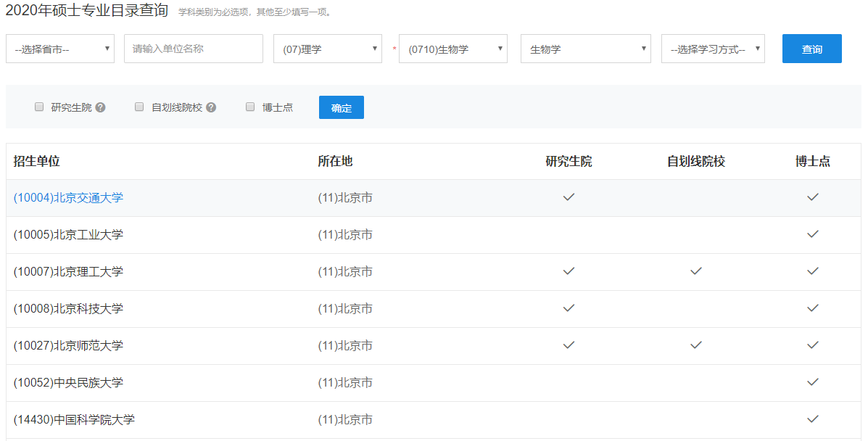The width and height of the screenshot is (868, 441).
Task: Tick the 研究生院 filter checkbox
Action: click(x=39, y=107)
